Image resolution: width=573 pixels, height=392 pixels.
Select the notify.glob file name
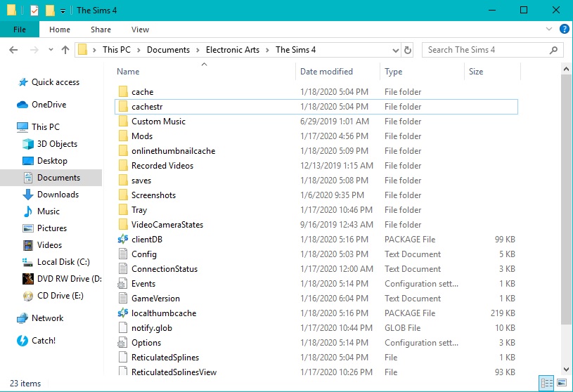tap(152, 328)
